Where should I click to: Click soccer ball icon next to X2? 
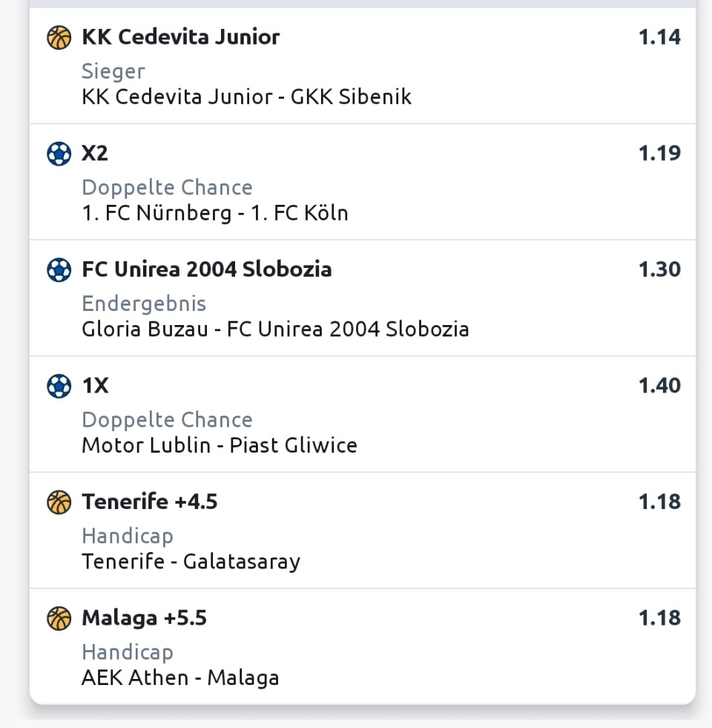(x=59, y=154)
